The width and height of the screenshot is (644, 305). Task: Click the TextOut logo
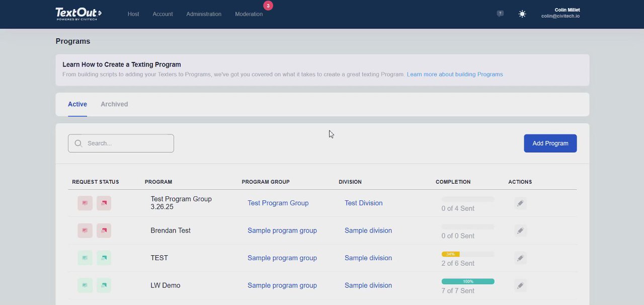pyautogui.click(x=78, y=14)
